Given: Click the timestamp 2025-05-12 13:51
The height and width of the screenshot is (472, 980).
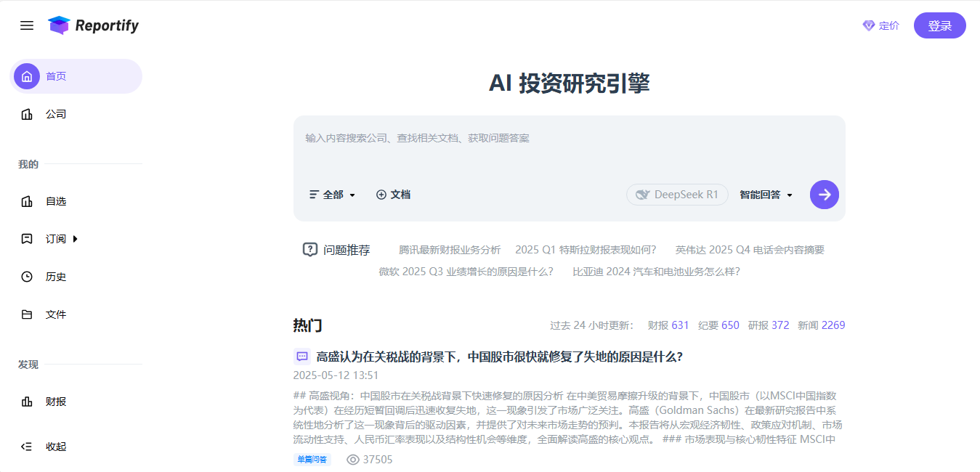Looking at the screenshot, I should point(336,375).
